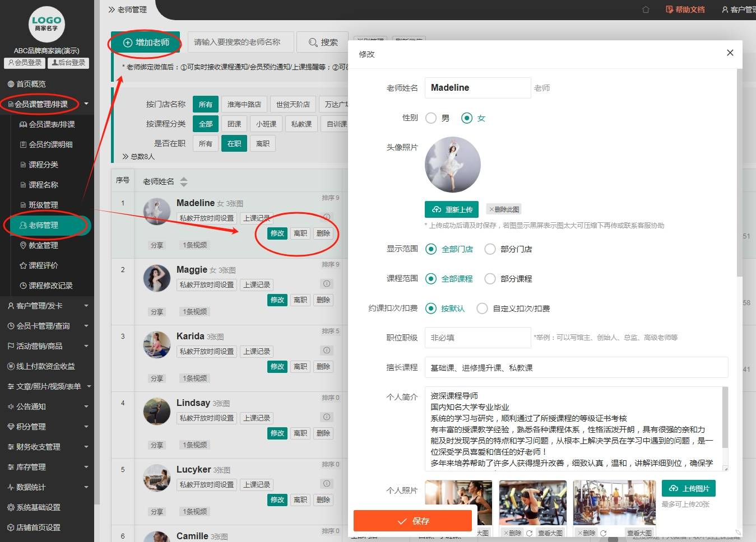Screen dimensions: 756x542
Task: Expand 活动营销/商品 sidebar section
Action: [47, 346]
